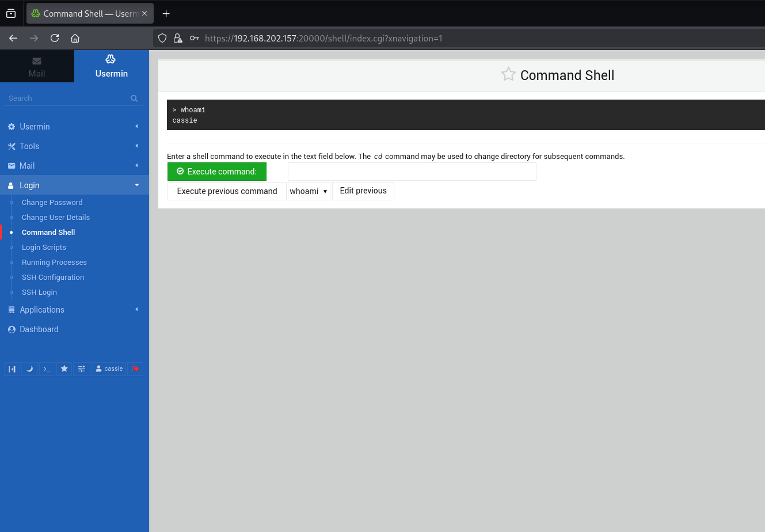Expand the Usermin menu category
The image size is (765, 532).
tap(74, 127)
